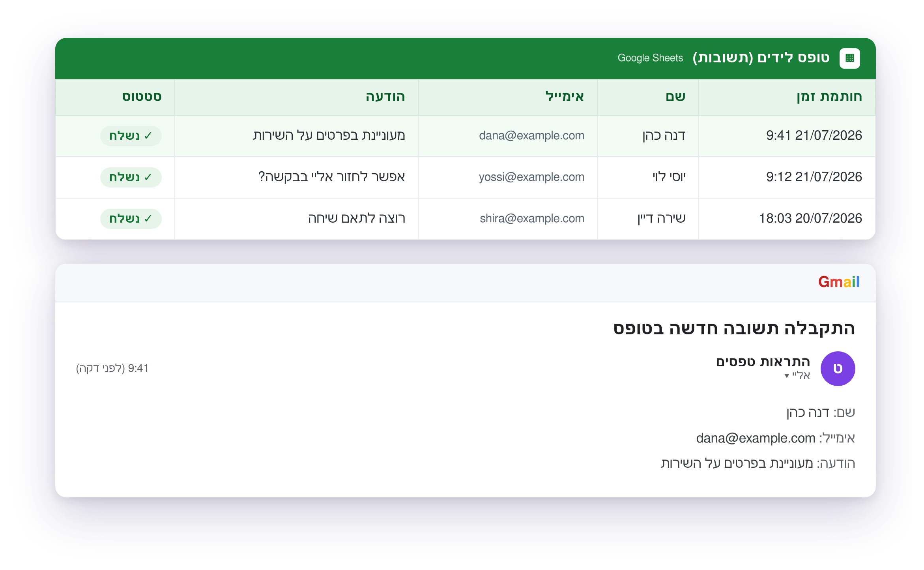Image resolution: width=924 pixels, height=570 pixels.
Task: Click the נשלח status badge in שירה דיין row
Action: pos(131,219)
